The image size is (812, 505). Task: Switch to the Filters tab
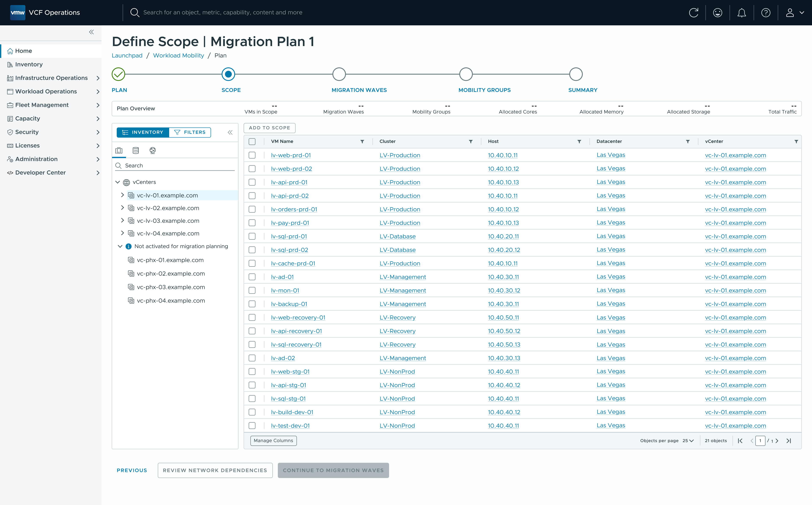point(190,132)
